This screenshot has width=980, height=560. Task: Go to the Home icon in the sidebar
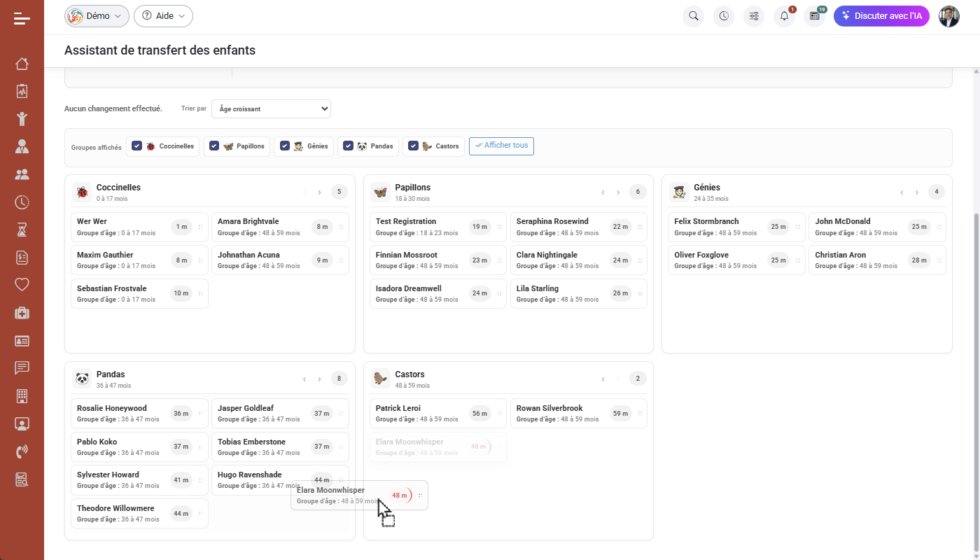22,64
